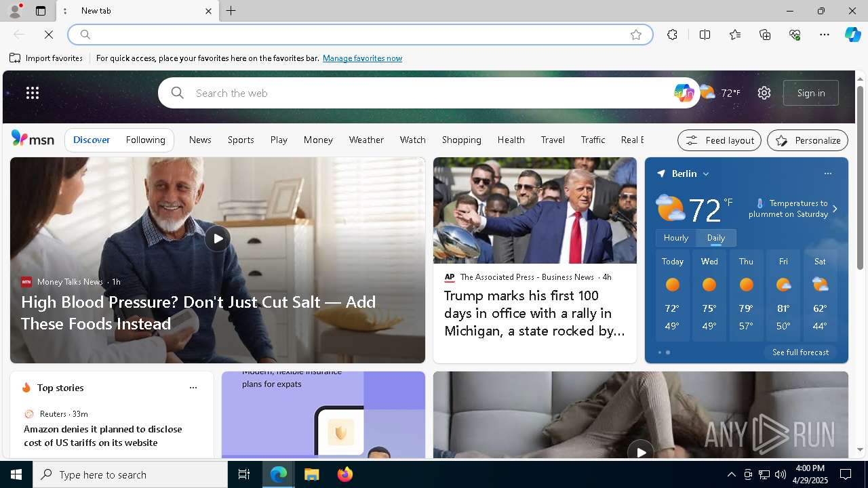Open Top stories more options
The image size is (868, 488).
point(193,388)
